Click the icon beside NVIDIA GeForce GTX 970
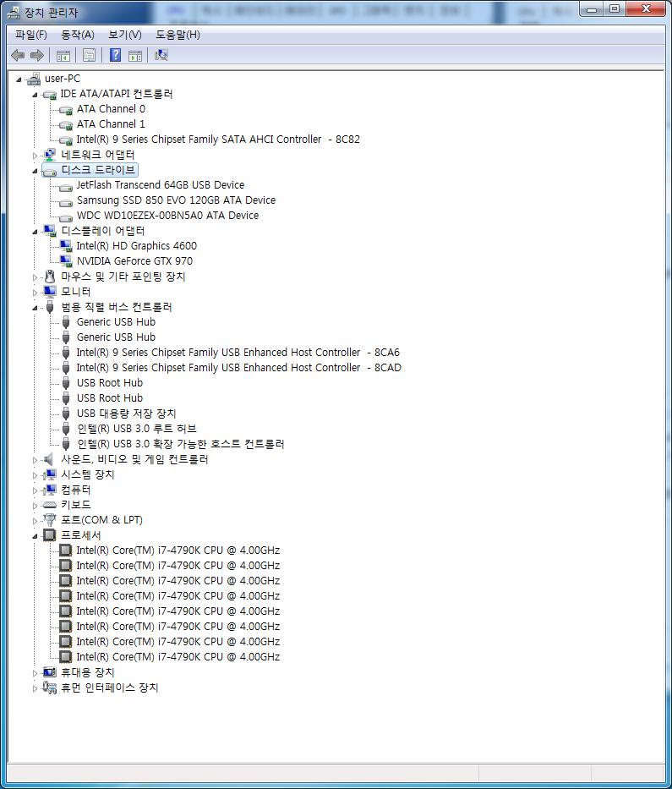The height and width of the screenshot is (789, 672). (65, 261)
